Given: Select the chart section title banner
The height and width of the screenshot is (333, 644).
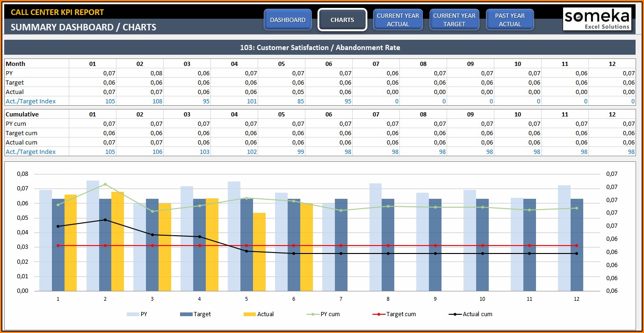Looking at the screenshot, I should point(320,48).
